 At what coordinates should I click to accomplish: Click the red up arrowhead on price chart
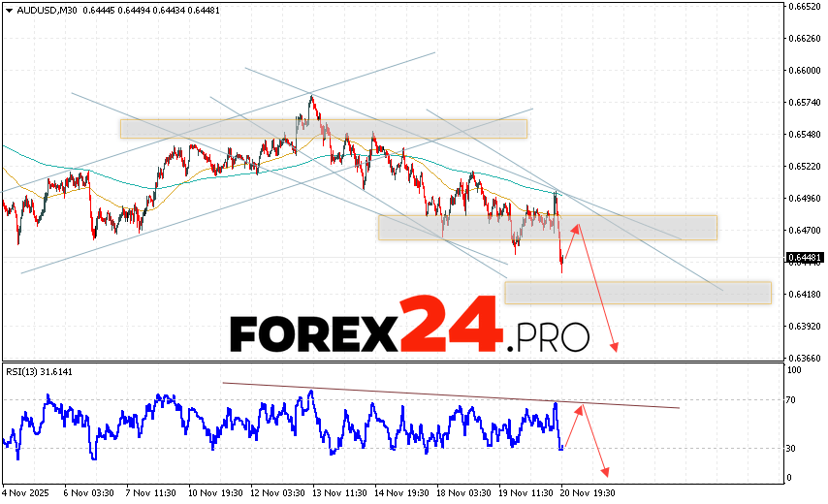click(576, 228)
